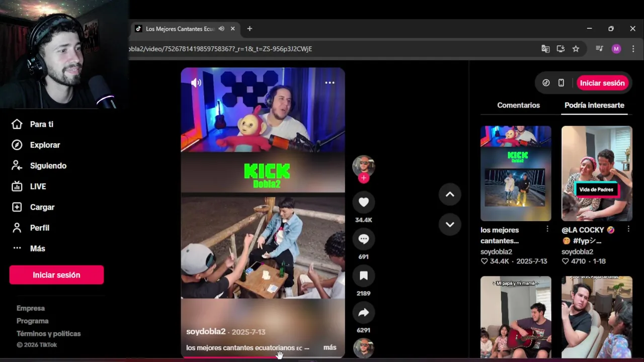Screen dimensions: 644x362
Task: Open the Empresa footer link
Action: [x=31, y=308]
